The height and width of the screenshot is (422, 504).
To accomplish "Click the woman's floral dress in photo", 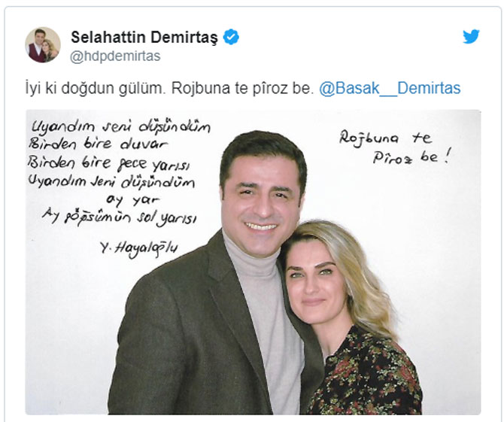I will [x=366, y=375].
